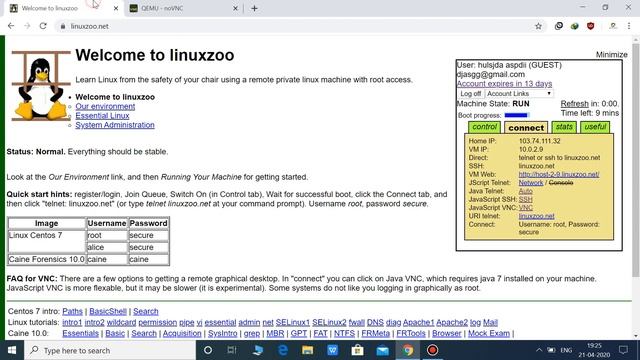Screen dimensions: 640x360
Task: Click the linuxzoo.net address bar
Action: (x=294, y=26)
